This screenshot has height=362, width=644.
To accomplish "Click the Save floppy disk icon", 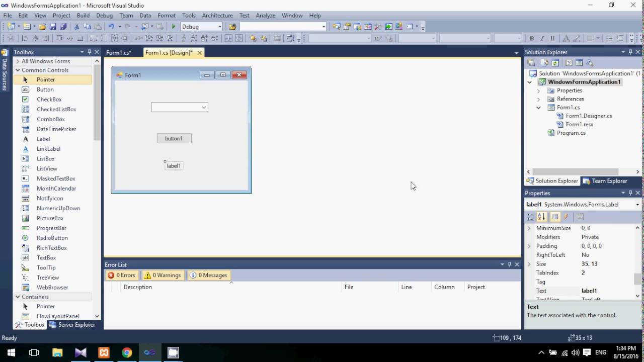I will 53,27.
